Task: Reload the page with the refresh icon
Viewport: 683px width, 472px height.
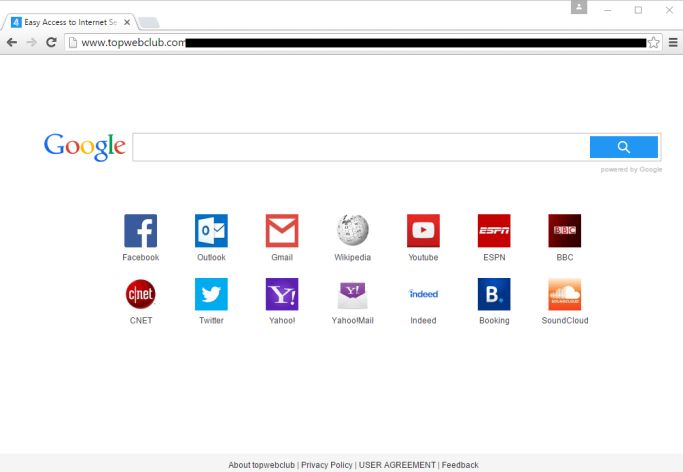Action: (x=51, y=42)
